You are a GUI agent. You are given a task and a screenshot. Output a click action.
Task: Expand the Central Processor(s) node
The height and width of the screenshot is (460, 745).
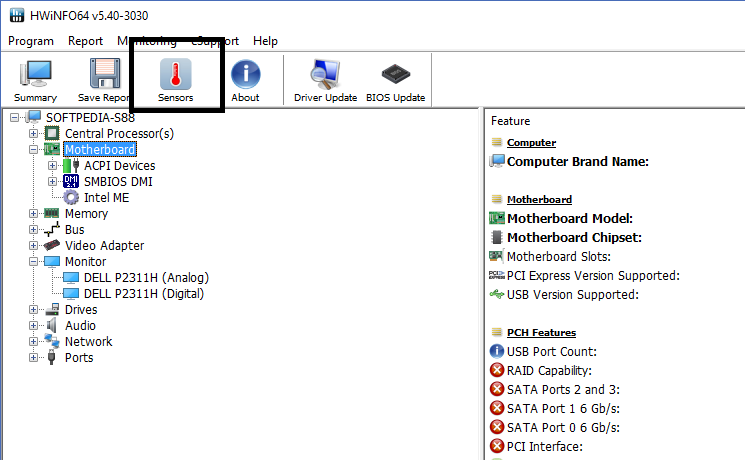pyautogui.click(x=35, y=134)
